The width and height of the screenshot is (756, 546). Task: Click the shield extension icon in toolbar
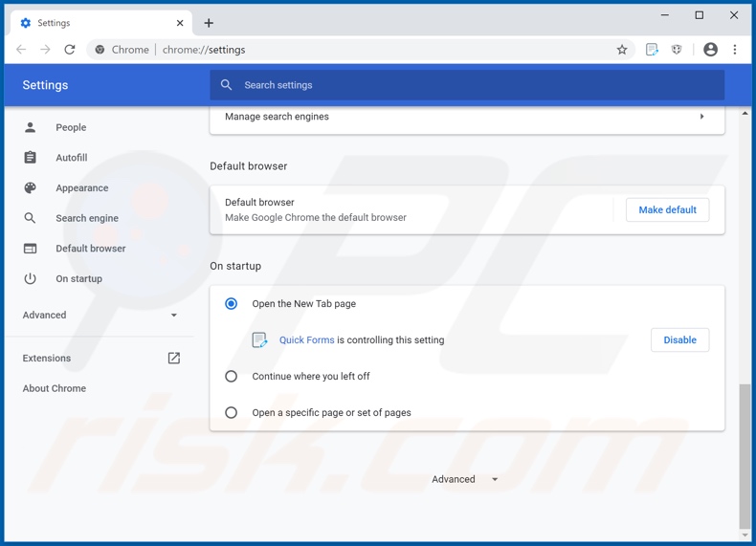click(677, 50)
